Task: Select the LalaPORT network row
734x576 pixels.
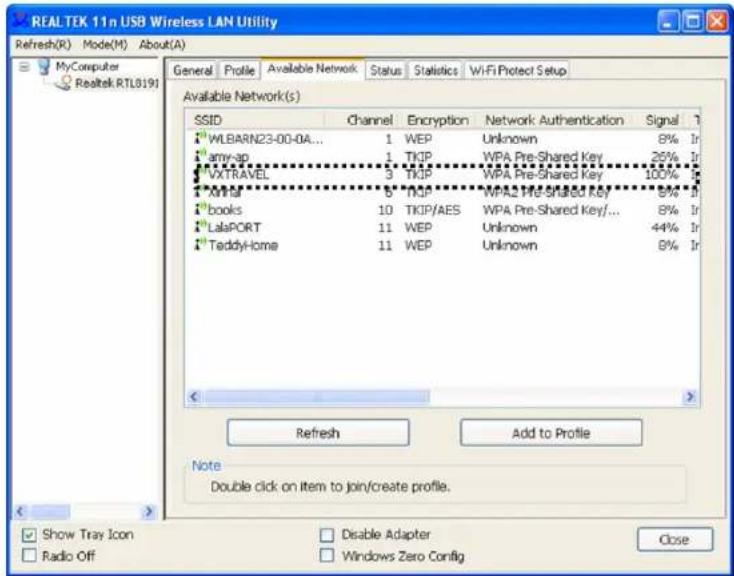Action: (442, 228)
